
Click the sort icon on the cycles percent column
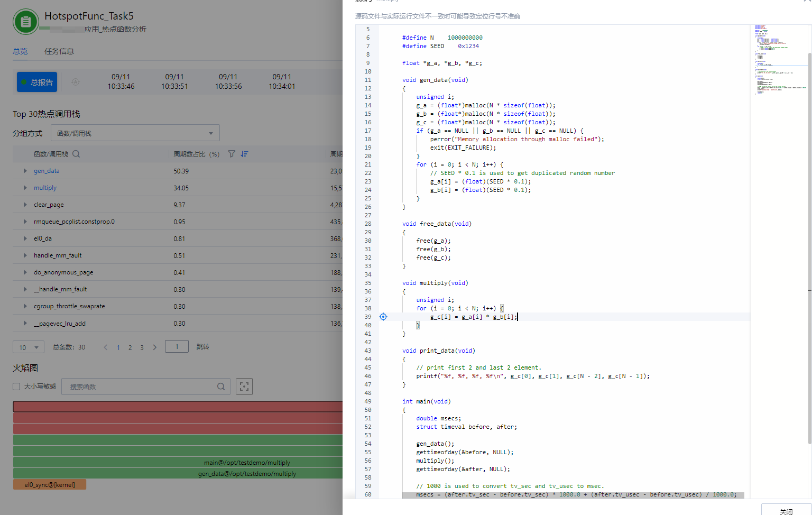pyautogui.click(x=244, y=154)
